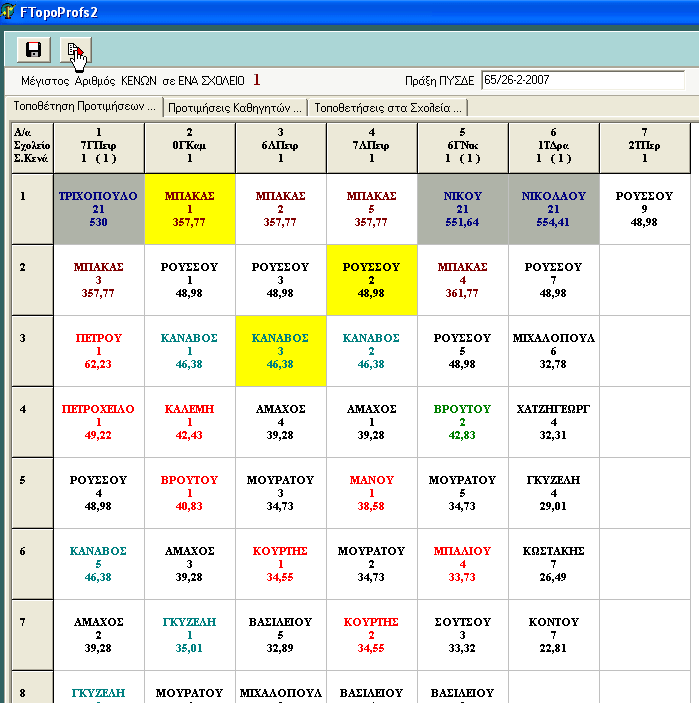Click the Πράξη ΠΥΣΔΕ input field
The height and width of the screenshot is (703, 699).
(x=582, y=80)
